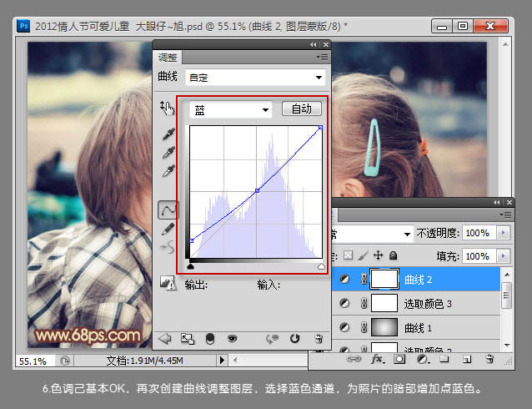Viewport: 532px width, 409px height.
Task: Pick the white point eyedropper in Curves
Action: [x=168, y=171]
